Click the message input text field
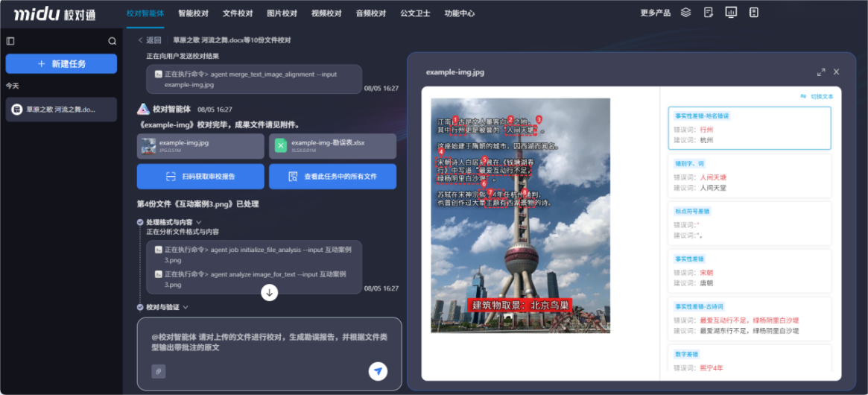This screenshot has width=868, height=395. tap(270, 342)
